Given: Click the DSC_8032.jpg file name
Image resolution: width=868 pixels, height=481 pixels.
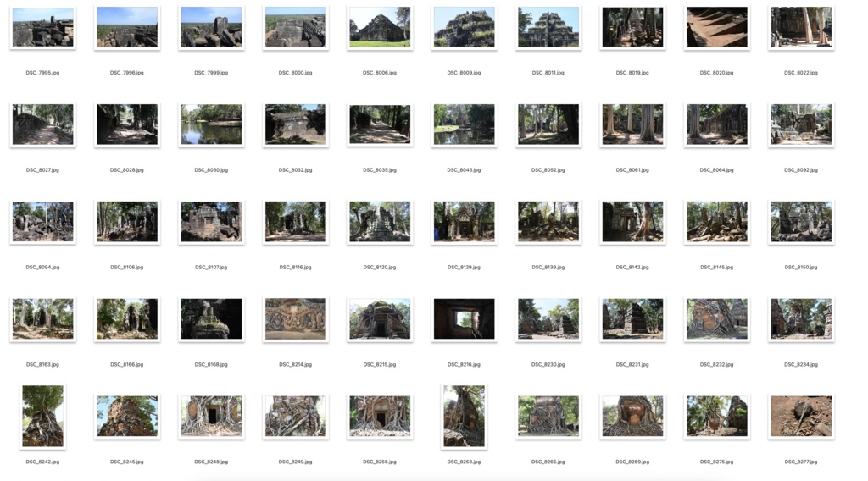Looking at the screenshot, I should tap(296, 169).
